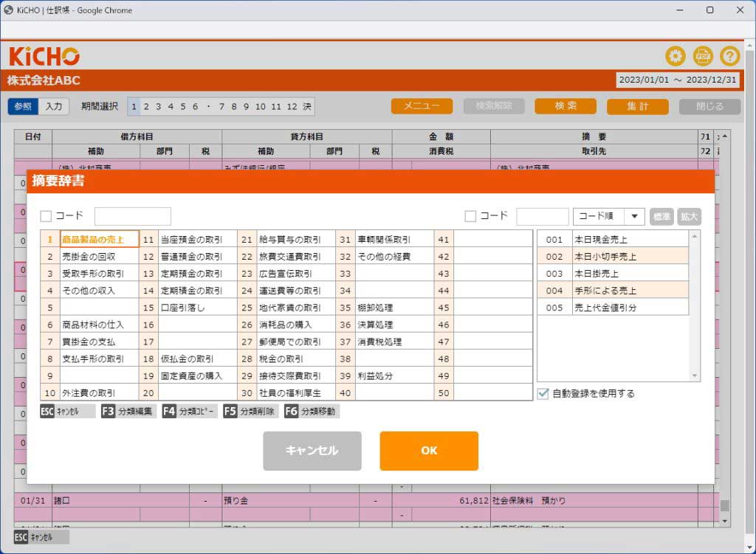Click F5 分類削除 shortcut button
Screen dimensions: 756x554
point(250,412)
